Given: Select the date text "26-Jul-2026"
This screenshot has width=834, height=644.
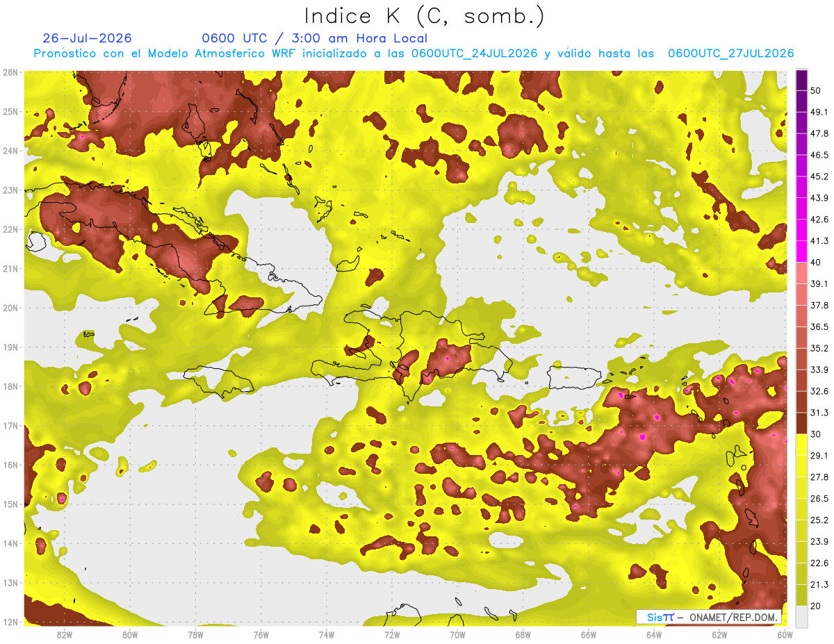Looking at the screenshot, I should pos(87,38).
